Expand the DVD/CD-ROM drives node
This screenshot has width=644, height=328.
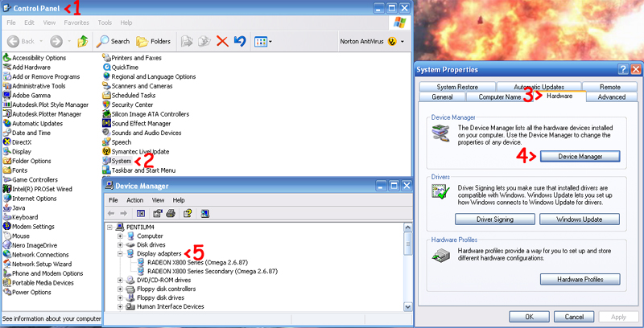[x=120, y=280]
